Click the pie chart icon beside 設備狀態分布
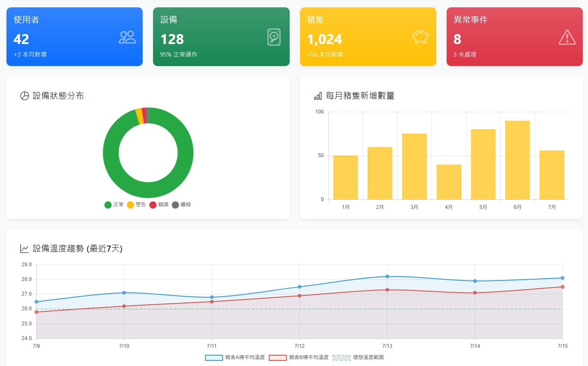Image resolution: width=588 pixels, height=366 pixels. click(x=25, y=96)
